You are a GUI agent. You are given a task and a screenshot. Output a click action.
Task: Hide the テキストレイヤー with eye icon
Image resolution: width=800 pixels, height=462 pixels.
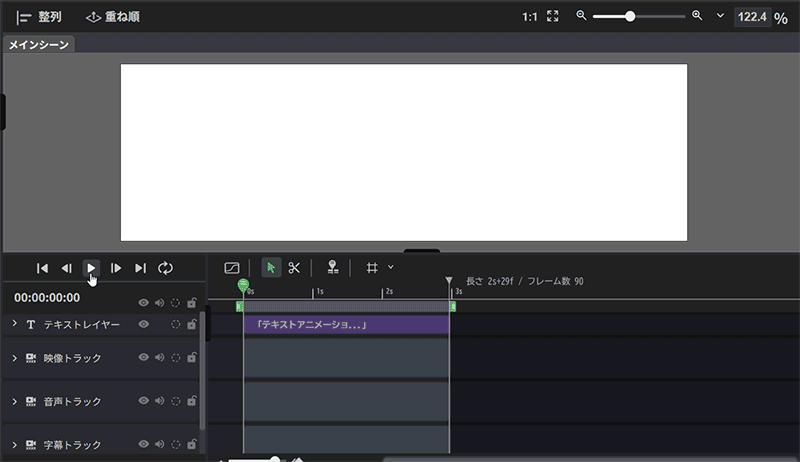[x=144, y=325]
